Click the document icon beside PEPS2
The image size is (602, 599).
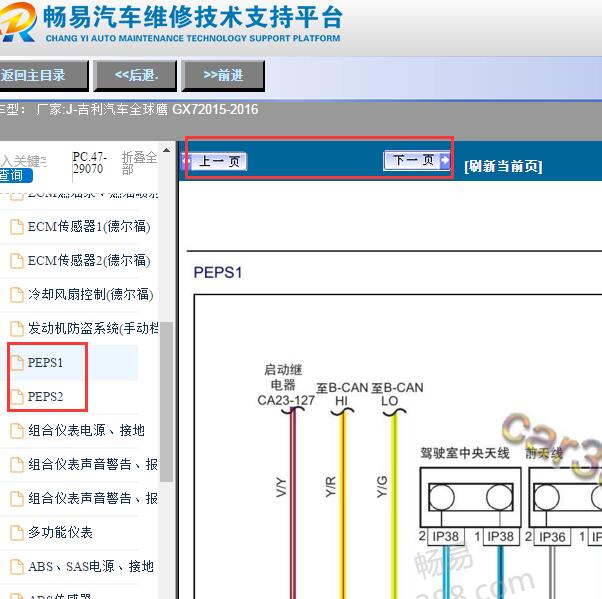[17, 397]
